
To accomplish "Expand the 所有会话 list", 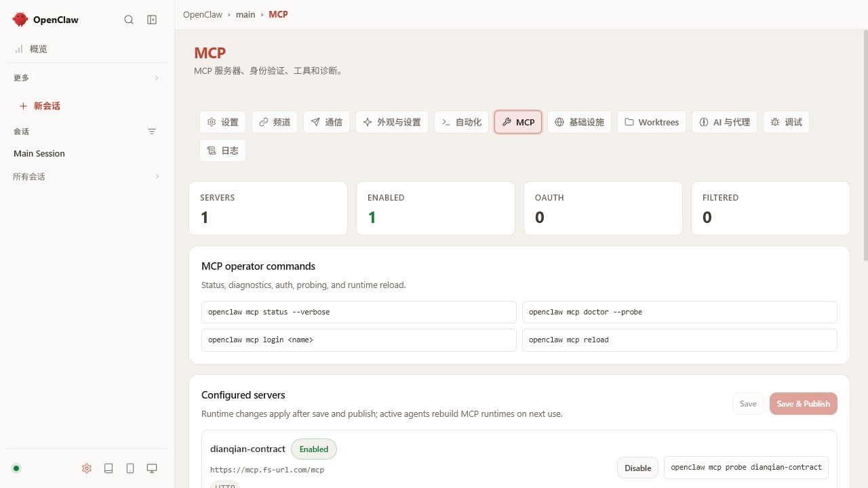I will (x=87, y=176).
